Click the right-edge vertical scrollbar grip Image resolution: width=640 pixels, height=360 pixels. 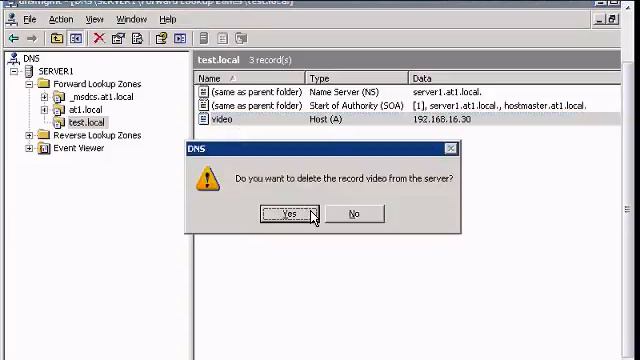pyautogui.click(x=627, y=209)
